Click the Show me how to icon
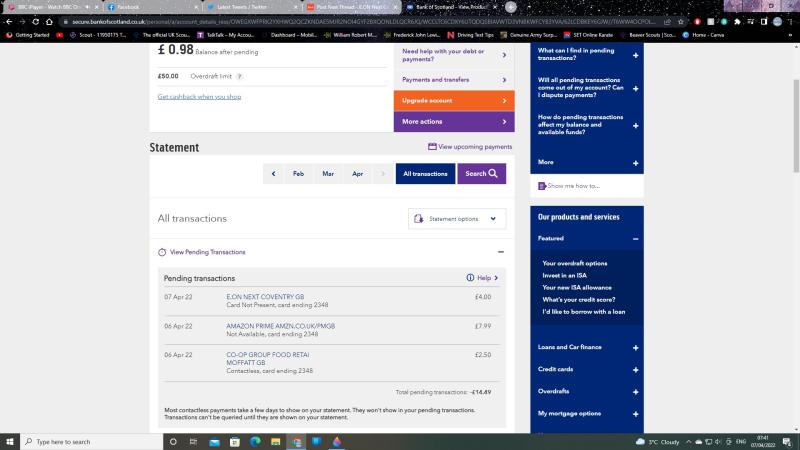The width and height of the screenshot is (800, 450). 542,186
